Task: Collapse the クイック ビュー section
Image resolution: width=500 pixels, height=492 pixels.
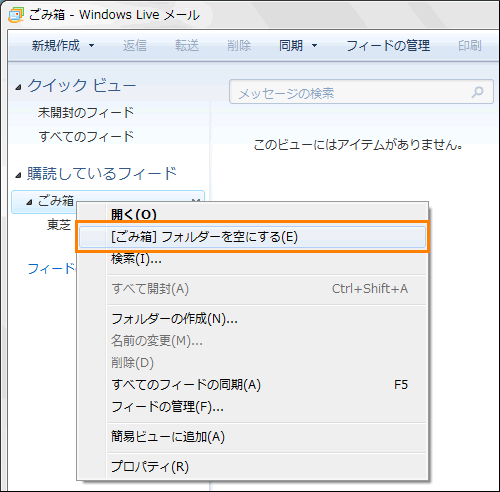Action: point(18,87)
